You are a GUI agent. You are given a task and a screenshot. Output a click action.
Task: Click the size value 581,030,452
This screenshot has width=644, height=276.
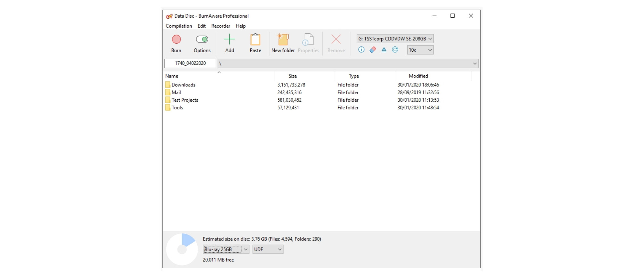pyautogui.click(x=289, y=100)
